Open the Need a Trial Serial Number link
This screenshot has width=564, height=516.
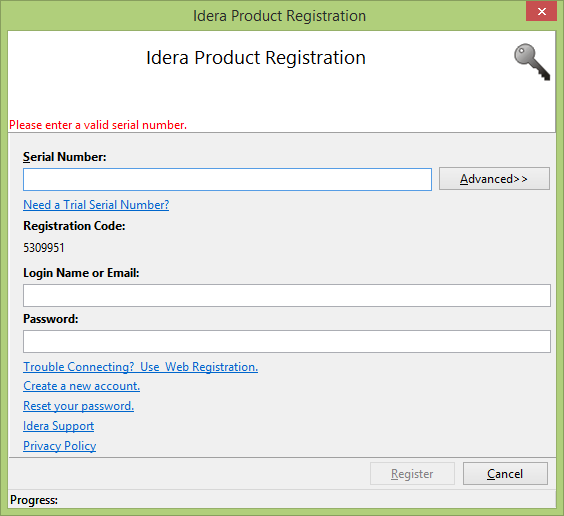(96, 205)
